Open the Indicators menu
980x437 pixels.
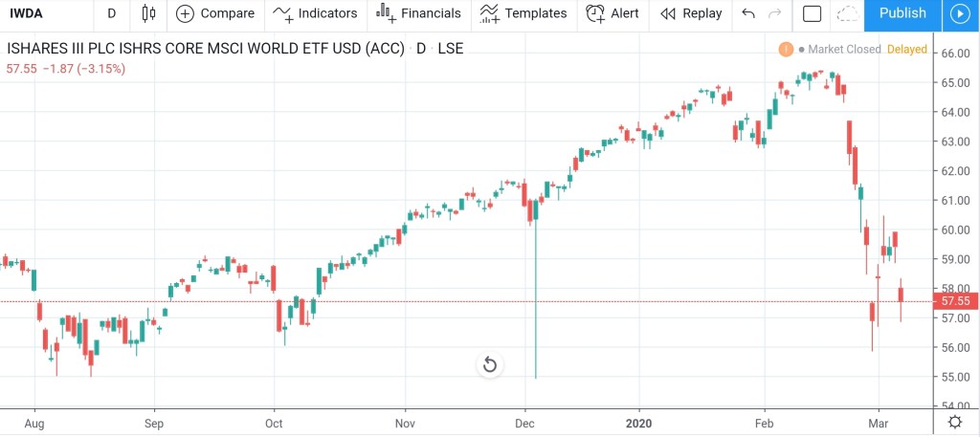314,13
